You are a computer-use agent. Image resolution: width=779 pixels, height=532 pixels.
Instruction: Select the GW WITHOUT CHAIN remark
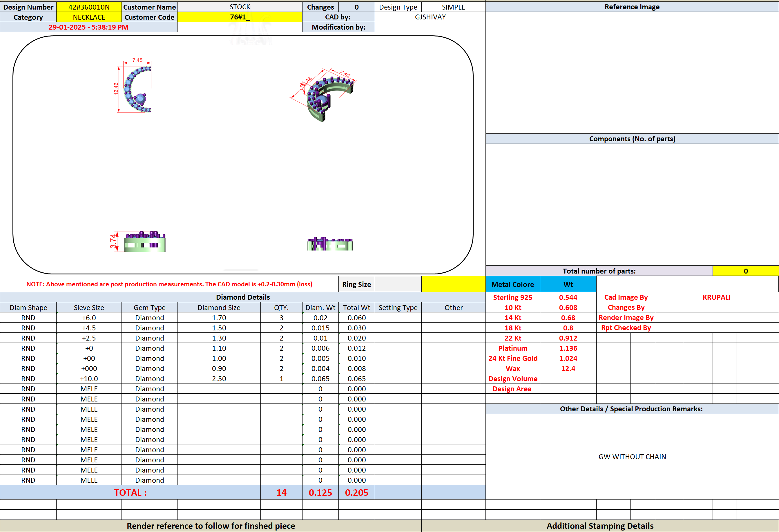point(632,457)
